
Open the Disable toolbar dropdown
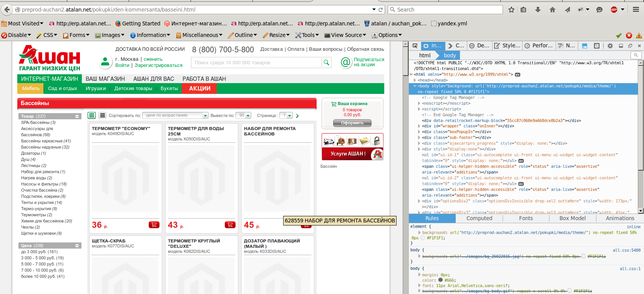pyautogui.click(x=16, y=35)
